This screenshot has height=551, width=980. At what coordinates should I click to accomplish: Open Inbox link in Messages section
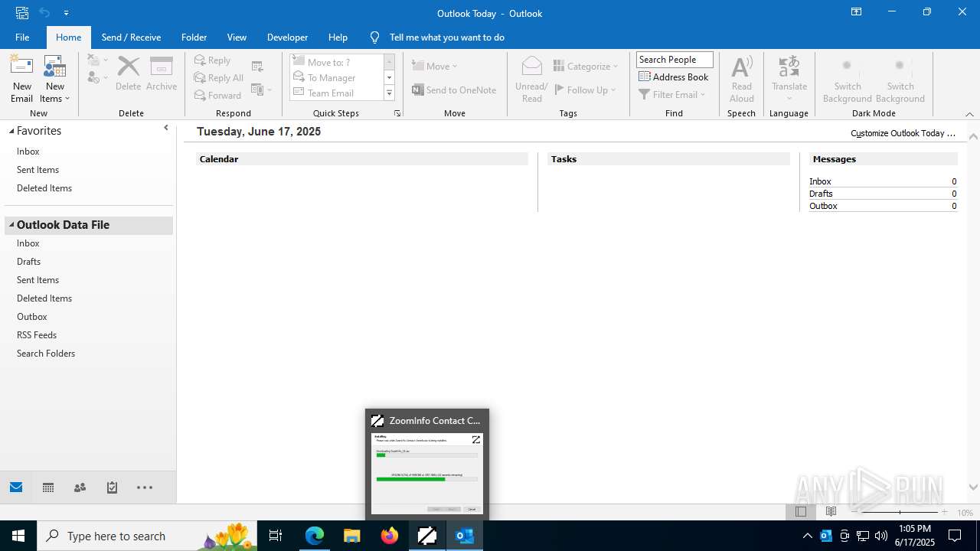(x=820, y=181)
